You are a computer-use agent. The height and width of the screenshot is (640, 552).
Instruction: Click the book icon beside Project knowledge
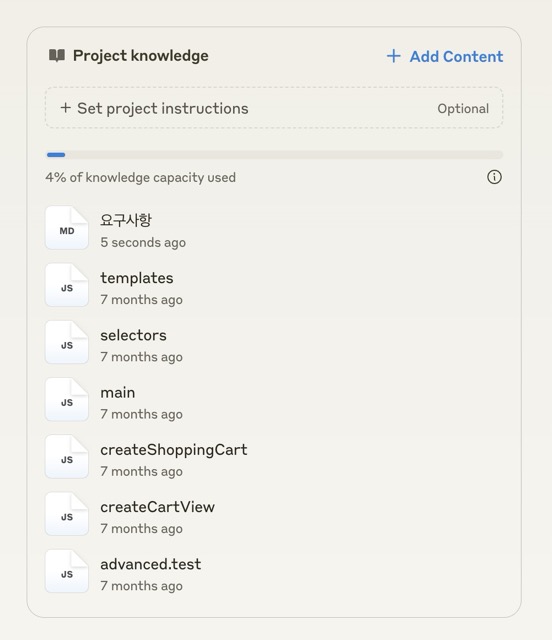click(57, 55)
